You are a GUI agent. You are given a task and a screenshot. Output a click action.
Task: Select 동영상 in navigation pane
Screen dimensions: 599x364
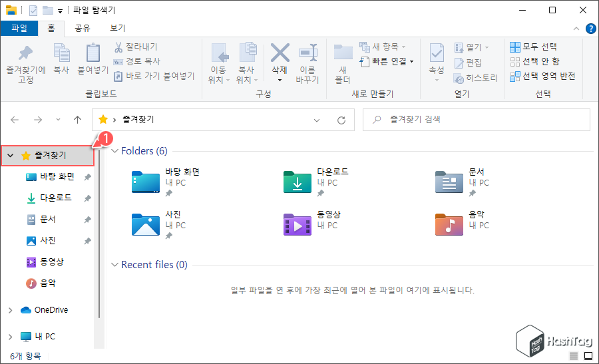(x=52, y=262)
